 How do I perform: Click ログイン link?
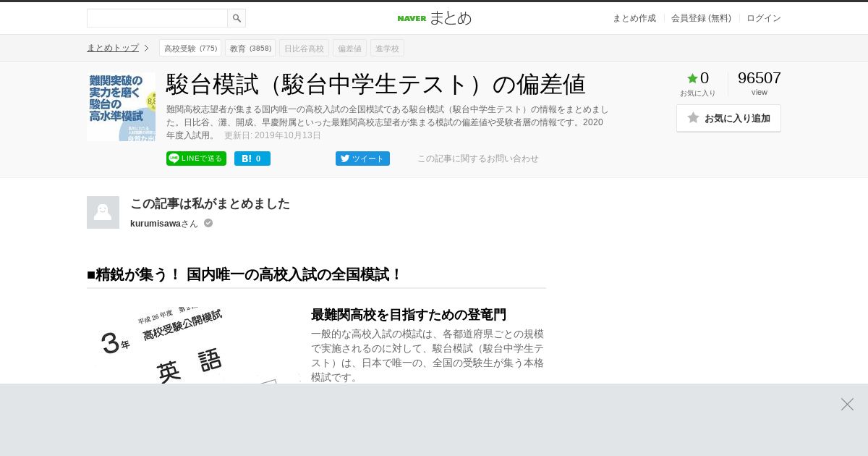point(764,18)
